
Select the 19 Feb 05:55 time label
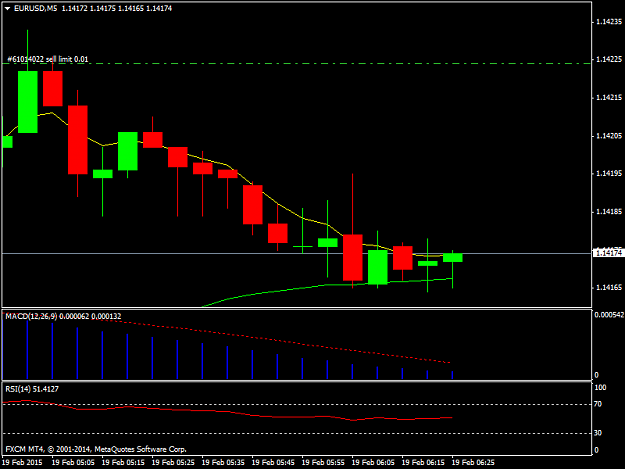(x=323, y=462)
